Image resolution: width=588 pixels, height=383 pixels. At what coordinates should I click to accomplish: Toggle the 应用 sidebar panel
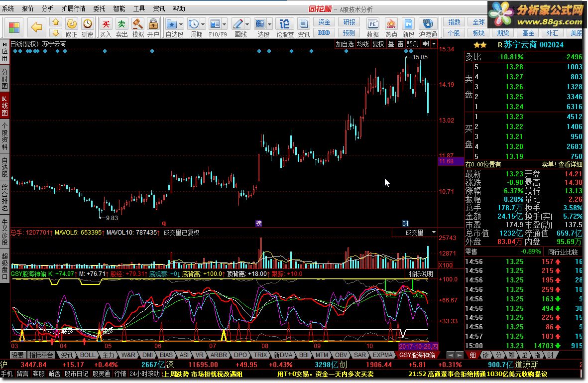coord(4,52)
